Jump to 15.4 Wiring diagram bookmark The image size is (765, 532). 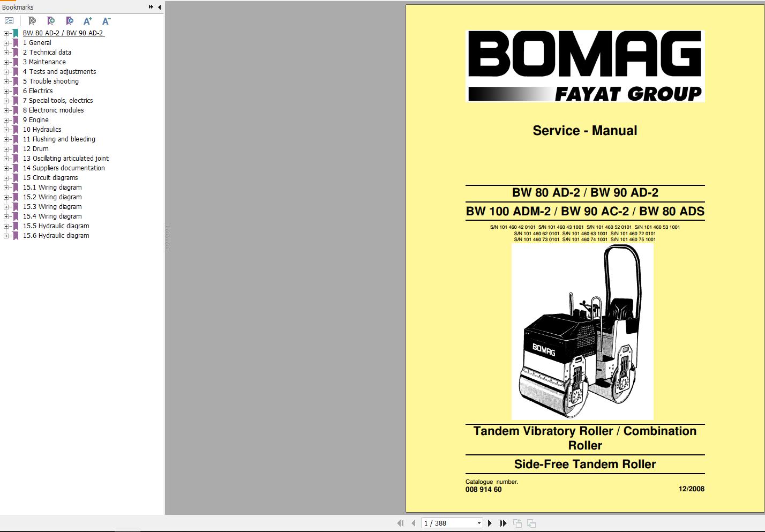pos(52,216)
